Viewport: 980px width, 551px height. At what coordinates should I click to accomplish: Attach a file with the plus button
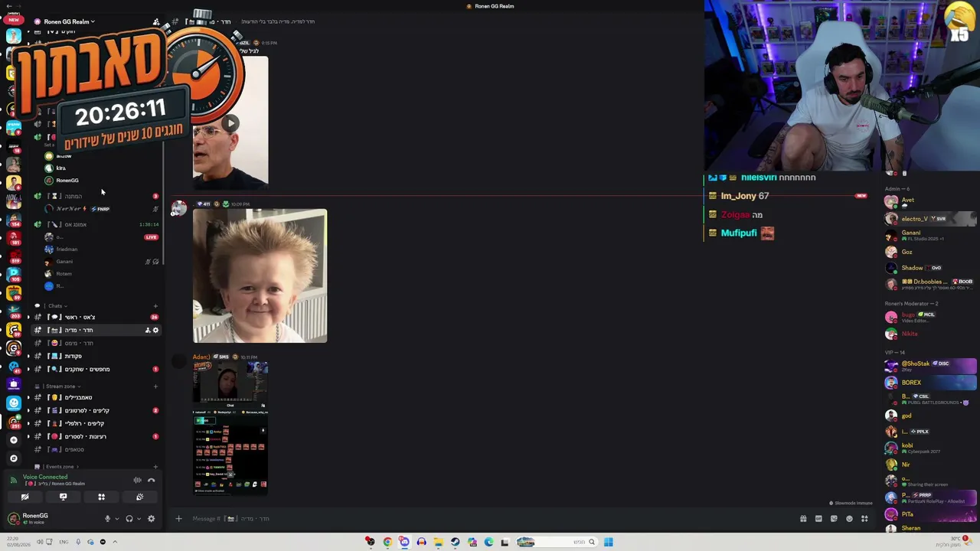[x=178, y=519]
